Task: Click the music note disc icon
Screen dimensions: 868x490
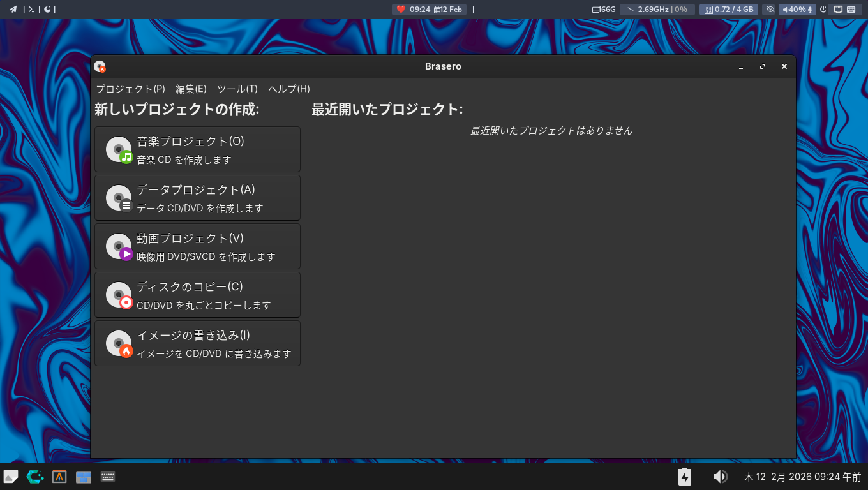Action: 119,149
